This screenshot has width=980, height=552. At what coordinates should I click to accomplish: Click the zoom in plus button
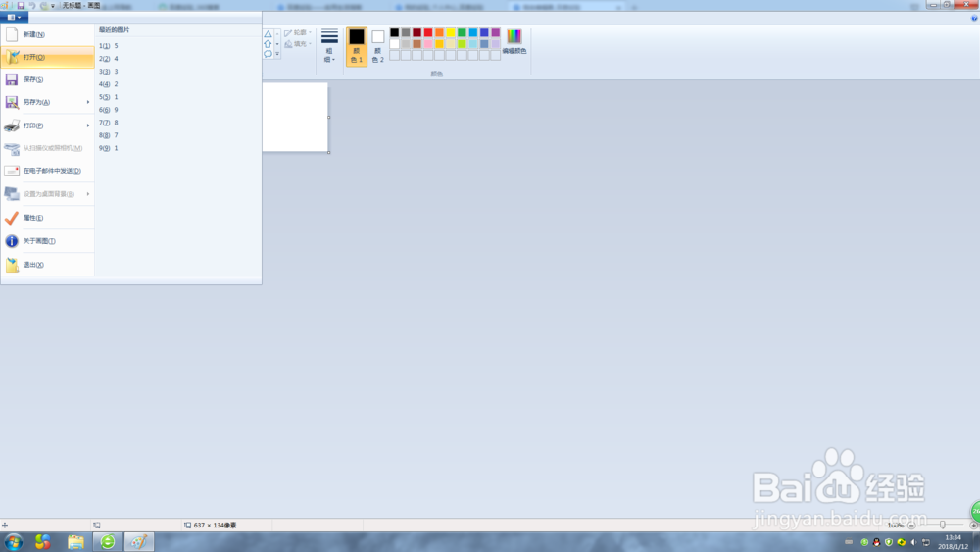[x=972, y=526]
